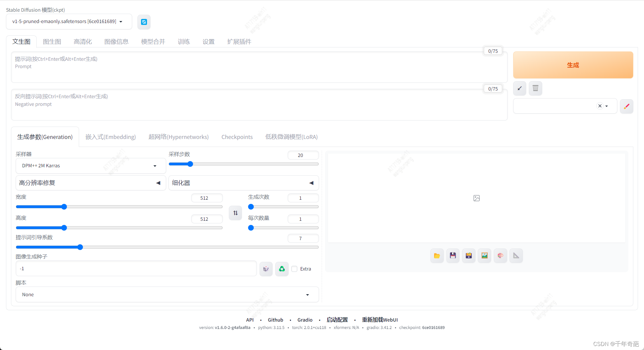This screenshot has width=644, height=350.
Task: Open the 模型合并 tab
Action: pos(153,41)
